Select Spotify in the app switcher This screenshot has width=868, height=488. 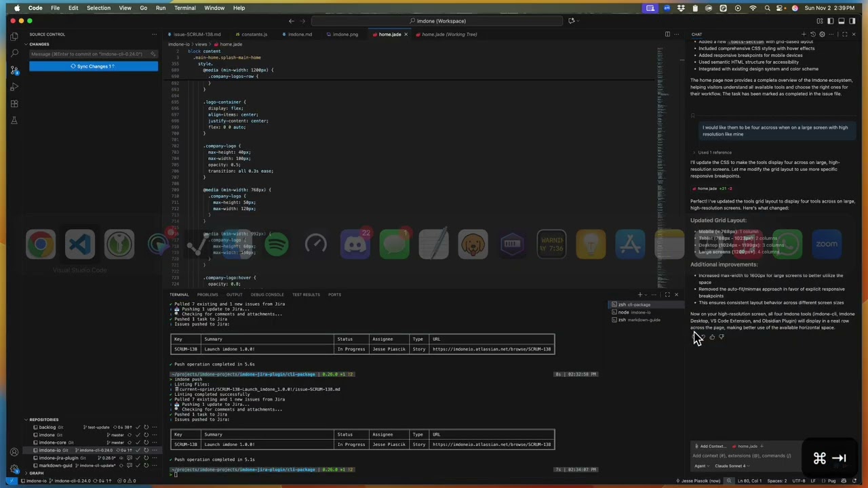tap(276, 244)
